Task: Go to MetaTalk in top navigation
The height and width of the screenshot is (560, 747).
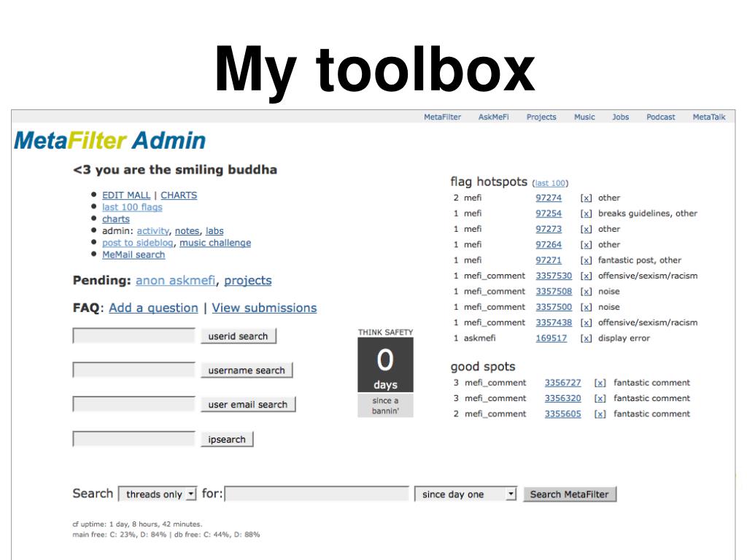Action: 709,117
